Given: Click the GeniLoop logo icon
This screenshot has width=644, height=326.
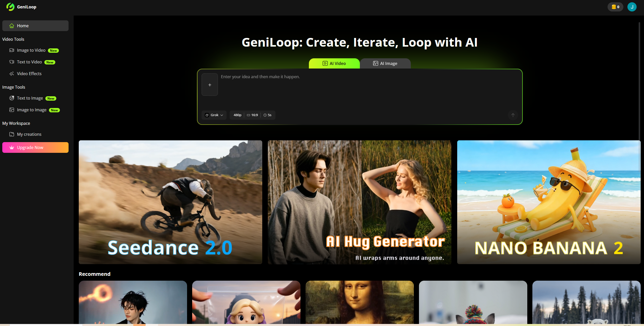Looking at the screenshot, I should 10,7.
